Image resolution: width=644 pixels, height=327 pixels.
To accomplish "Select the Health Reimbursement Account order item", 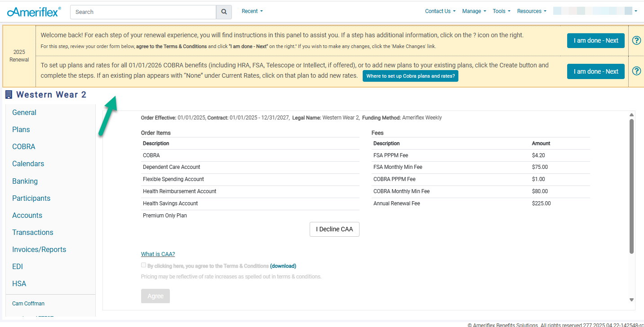I will pos(250,191).
